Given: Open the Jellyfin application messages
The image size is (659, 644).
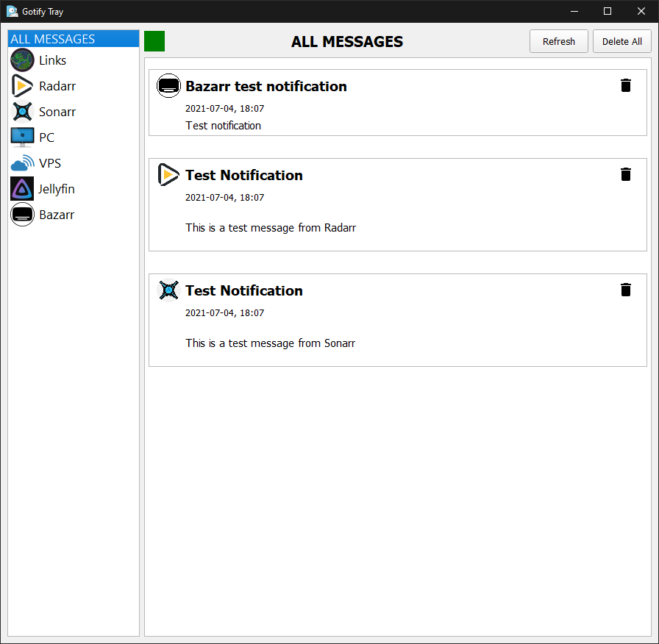Looking at the screenshot, I should click(x=57, y=189).
